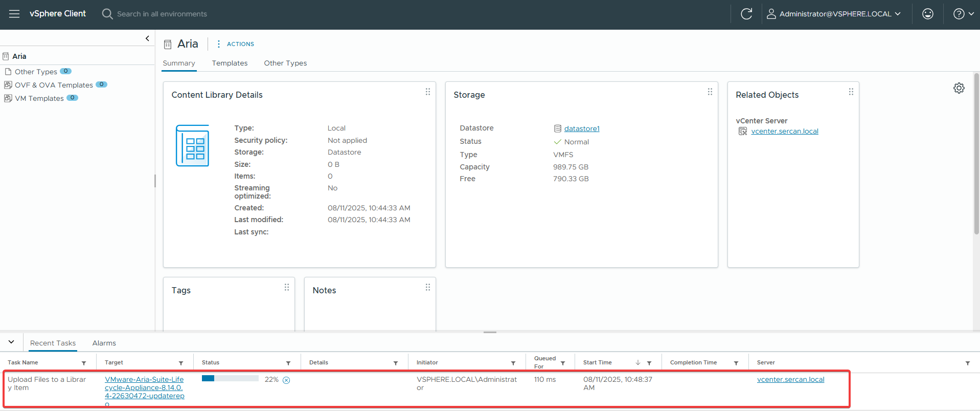This screenshot has width=980, height=411.
Task: Switch to the Summary tab
Action: pos(179,63)
